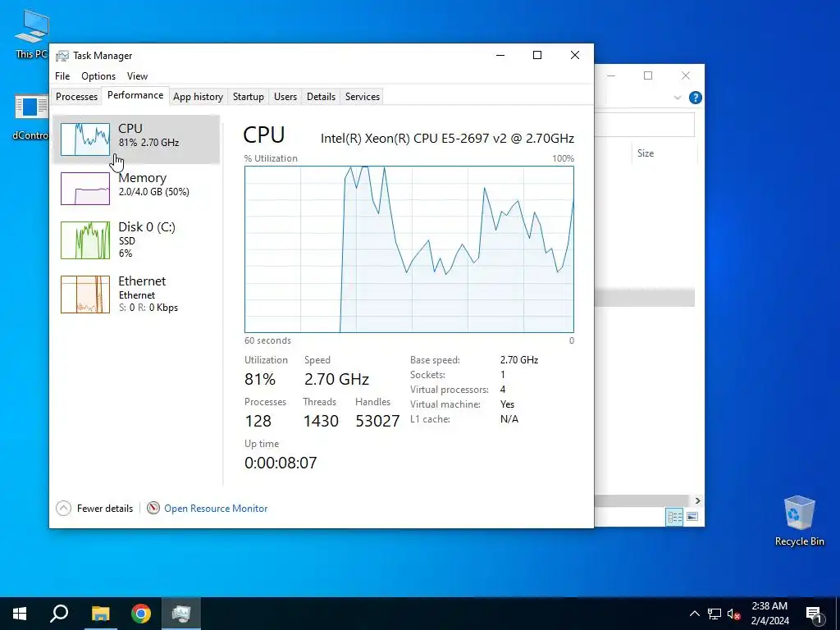Click the L1 cache N/A value
Screen dimensions: 840x630
509,419
